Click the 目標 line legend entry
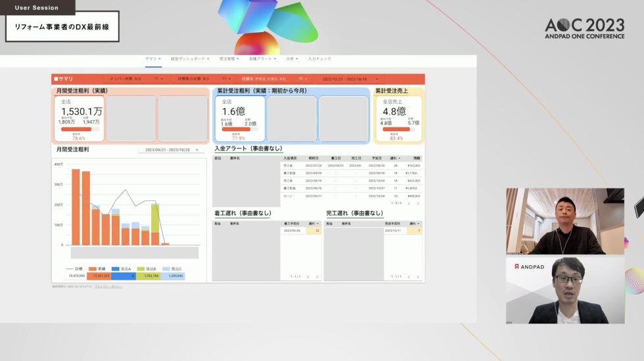The width and height of the screenshot is (644, 361). [74, 269]
